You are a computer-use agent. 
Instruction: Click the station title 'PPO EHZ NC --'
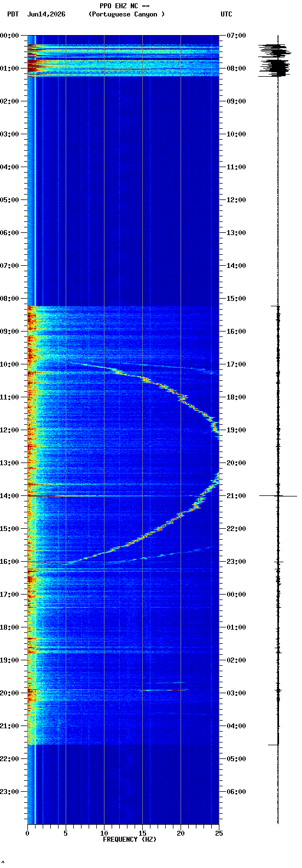tap(125, 6)
